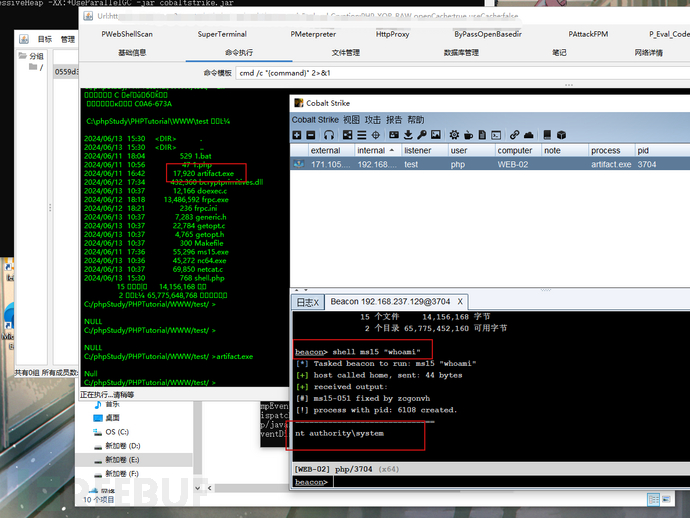Click the gear payload generator icon
The image size is (690, 518).
[455, 135]
